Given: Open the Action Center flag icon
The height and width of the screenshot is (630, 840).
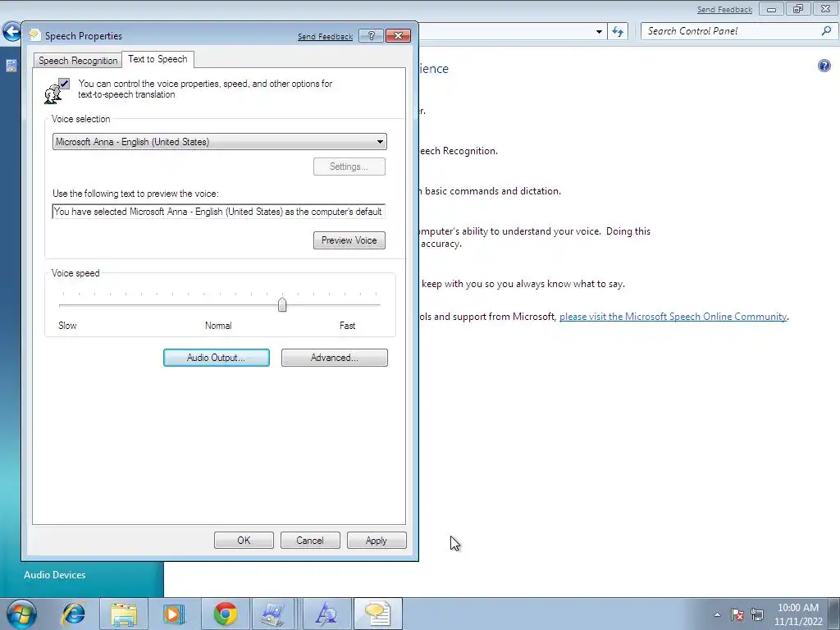Looking at the screenshot, I should [737, 614].
